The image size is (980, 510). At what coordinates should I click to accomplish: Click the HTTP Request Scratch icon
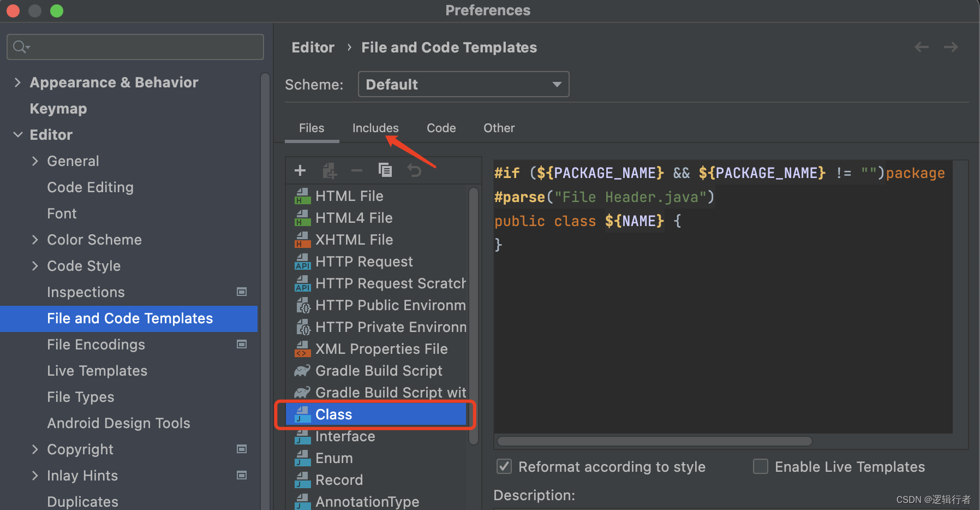pos(302,283)
